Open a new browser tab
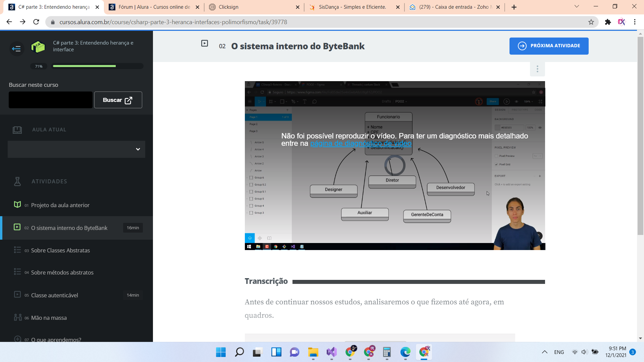This screenshot has height=362, width=644. pyautogui.click(x=514, y=7)
